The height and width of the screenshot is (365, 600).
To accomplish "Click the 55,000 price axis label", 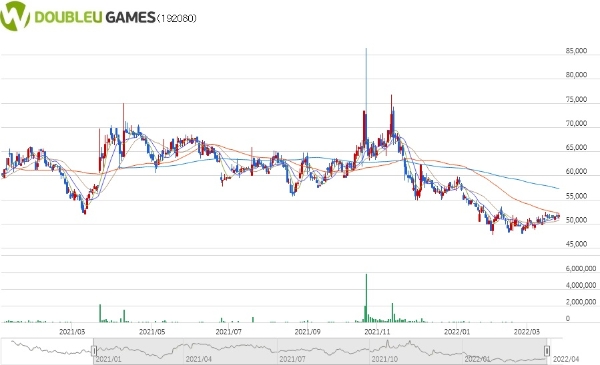I will pos(576,196).
